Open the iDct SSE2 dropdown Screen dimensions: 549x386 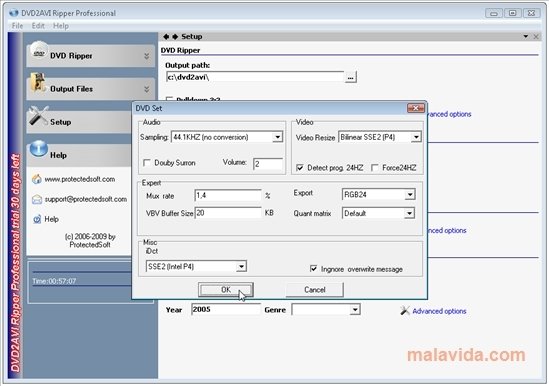[x=241, y=267]
